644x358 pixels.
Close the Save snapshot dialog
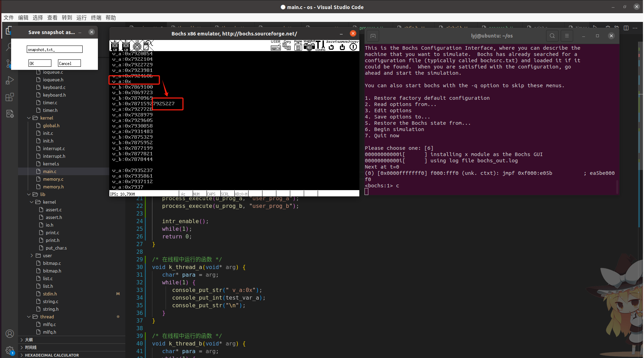[x=92, y=32]
